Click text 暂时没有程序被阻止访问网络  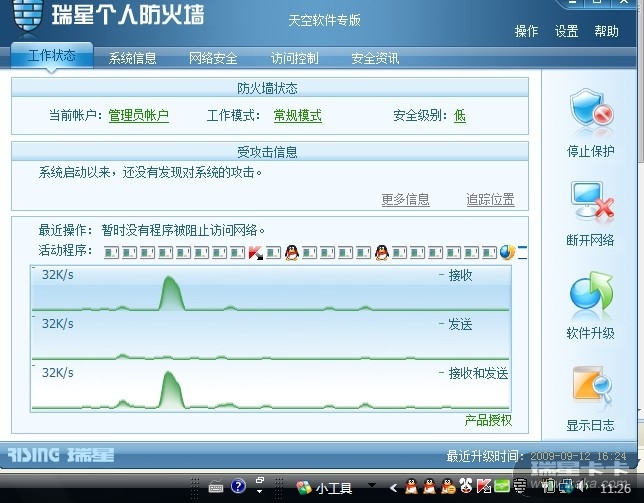pyautogui.click(x=183, y=230)
